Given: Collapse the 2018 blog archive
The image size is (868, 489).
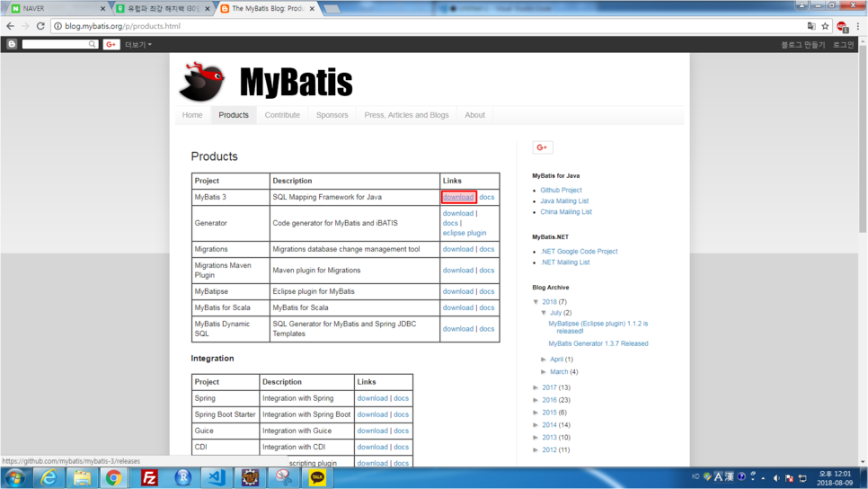Looking at the screenshot, I should [536, 302].
